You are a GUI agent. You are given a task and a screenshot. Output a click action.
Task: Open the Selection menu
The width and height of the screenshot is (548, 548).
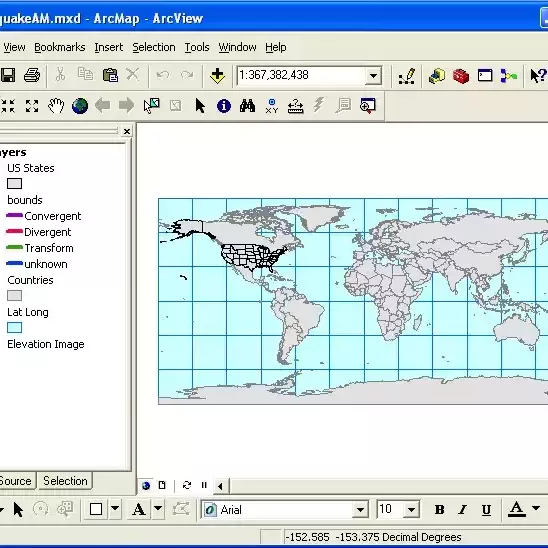coord(154,47)
